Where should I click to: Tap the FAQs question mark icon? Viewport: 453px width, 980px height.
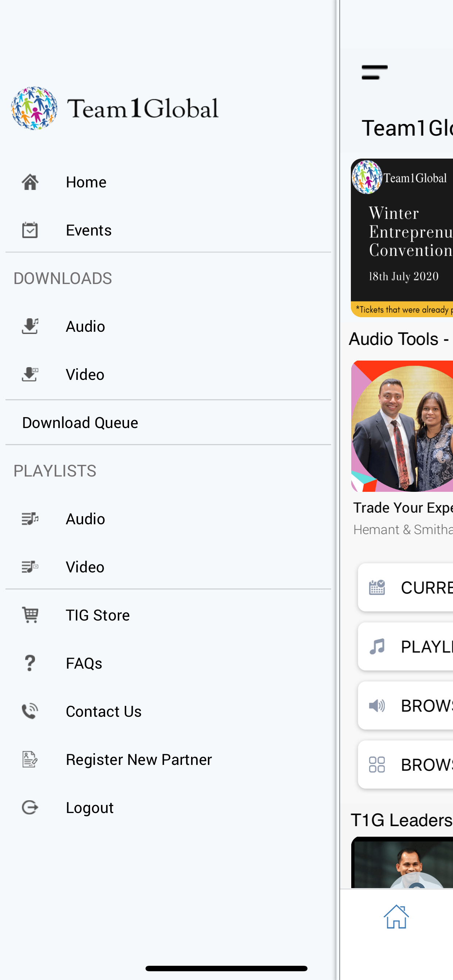(30, 663)
